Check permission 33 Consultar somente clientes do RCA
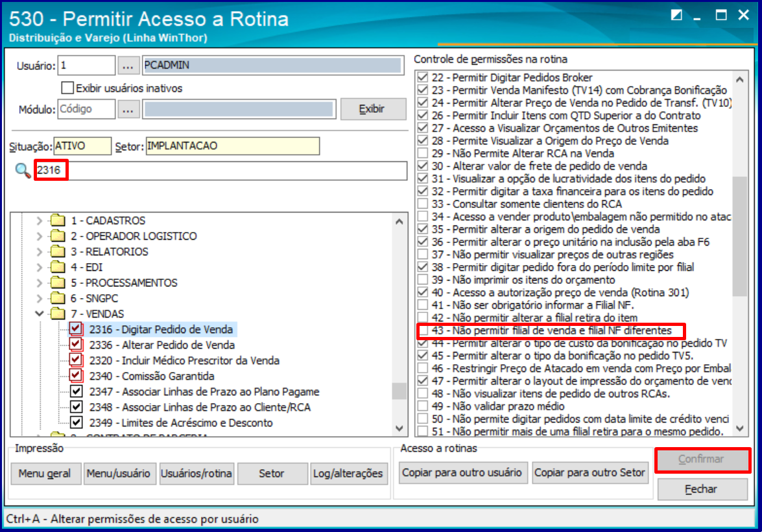 [423, 204]
